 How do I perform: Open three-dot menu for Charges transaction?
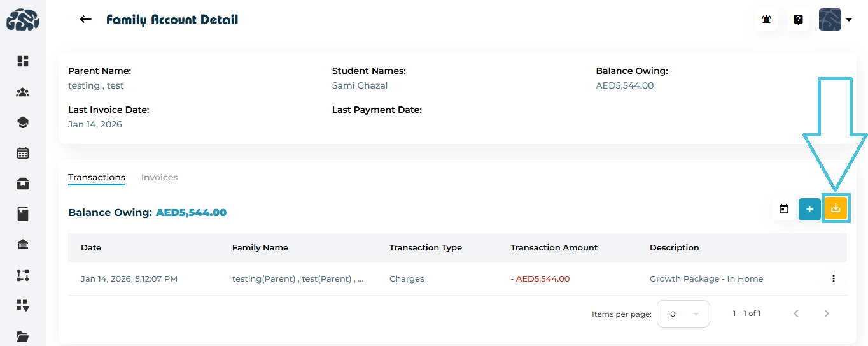833,278
